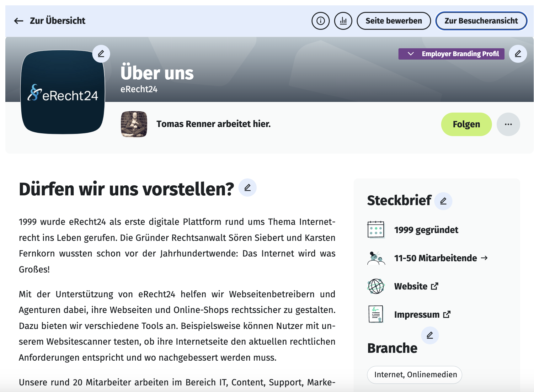Click Tomas Renner's profile photo
The image size is (534, 392).
pos(134,124)
